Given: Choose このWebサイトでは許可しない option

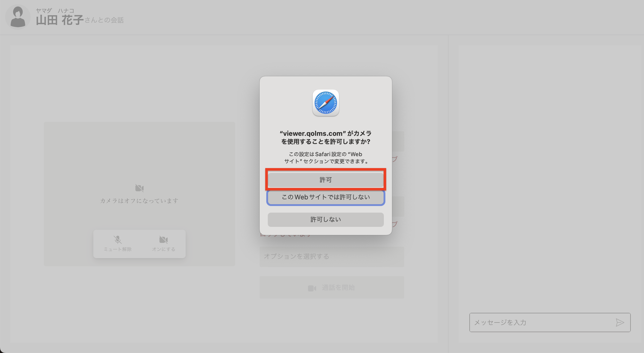Looking at the screenshot, I should click(x=326, y=197).
